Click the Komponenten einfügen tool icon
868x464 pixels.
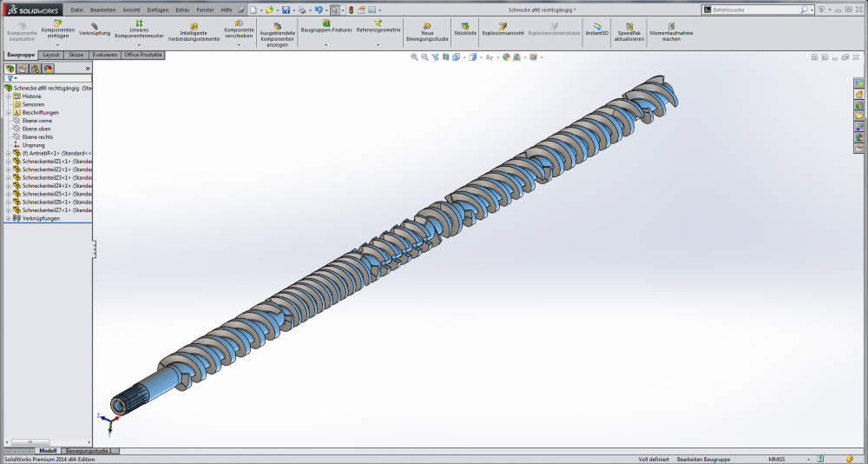[57, 23]
